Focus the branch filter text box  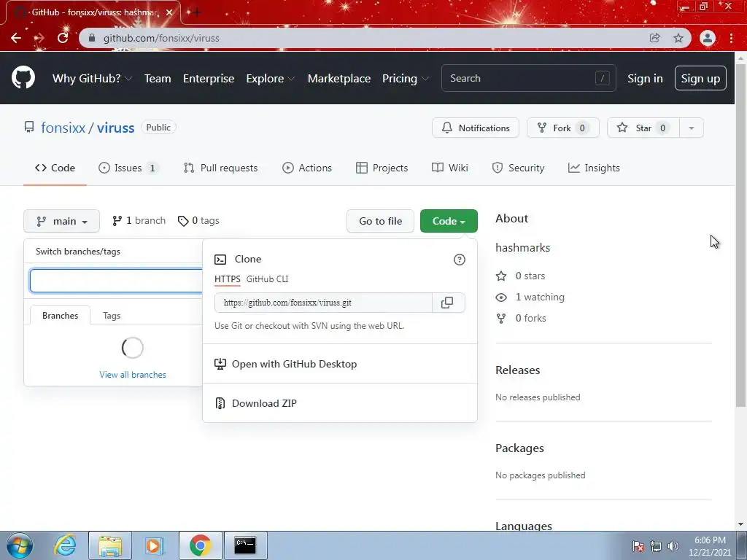tap(116, 281)
